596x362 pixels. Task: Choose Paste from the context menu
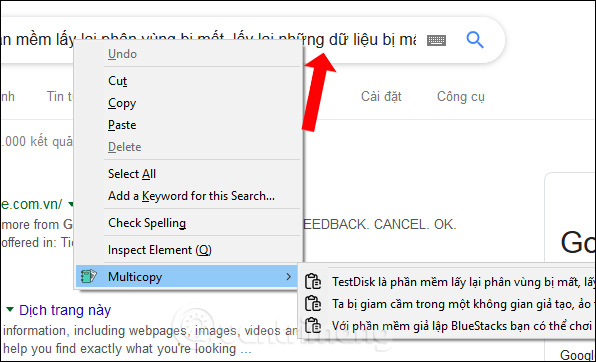(188, 125)
